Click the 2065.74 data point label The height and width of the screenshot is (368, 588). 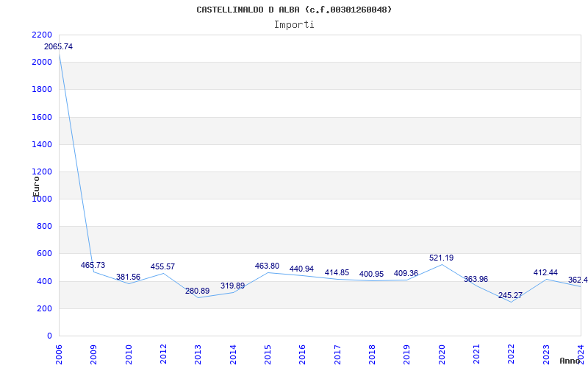[x=59, y=47]
